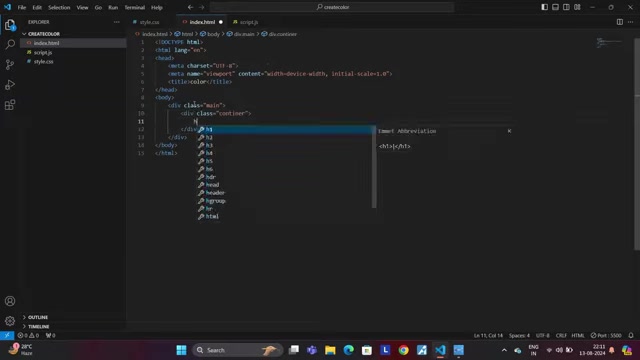
Task: Open notifications bell in status bar
Action: point(631,335)
